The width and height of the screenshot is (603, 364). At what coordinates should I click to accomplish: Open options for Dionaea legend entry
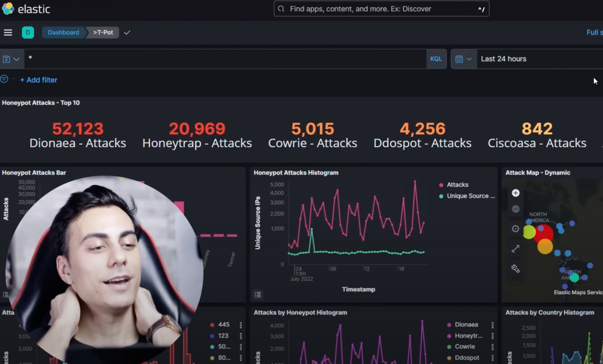pyautogui.click(x=493, y=325)
